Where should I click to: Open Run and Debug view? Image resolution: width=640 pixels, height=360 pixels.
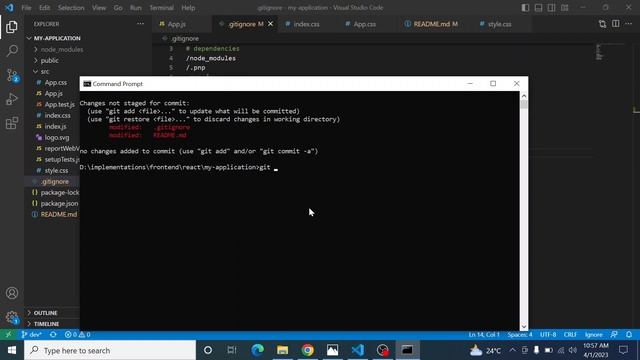click(11, 99)
